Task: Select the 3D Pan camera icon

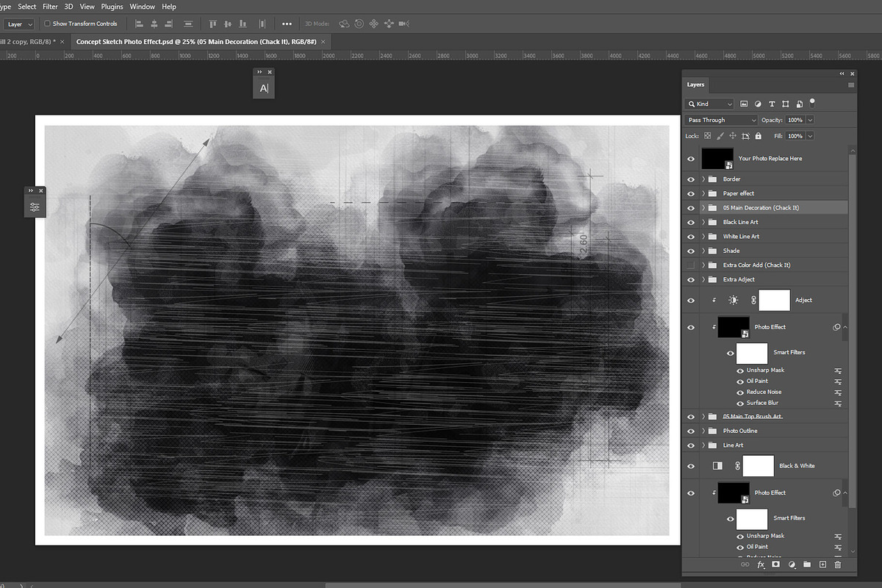Action: (x=373, y=24)
